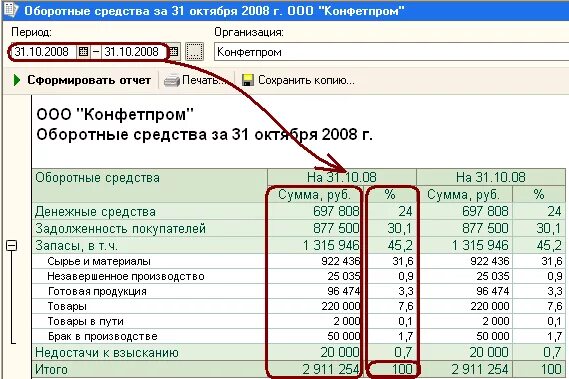The image size is (569, 379).
Task: Click the Период: label
Action: 31,32
